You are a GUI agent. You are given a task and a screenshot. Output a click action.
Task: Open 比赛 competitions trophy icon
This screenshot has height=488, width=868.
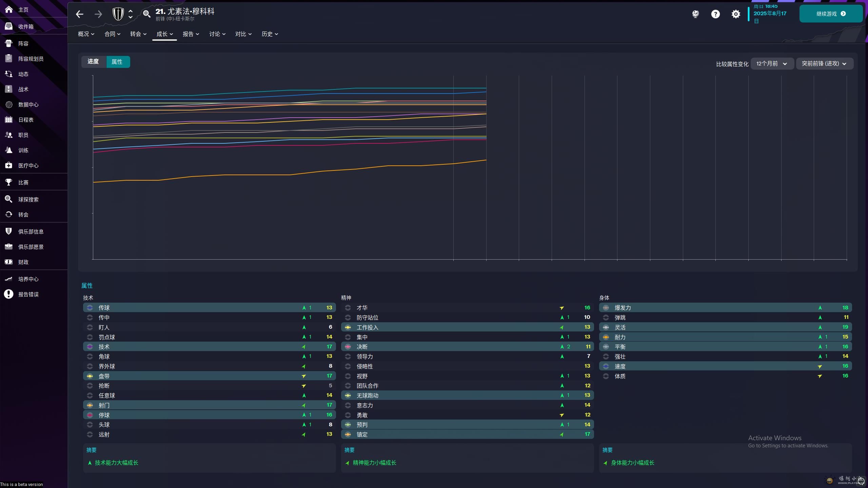point(9,182)
